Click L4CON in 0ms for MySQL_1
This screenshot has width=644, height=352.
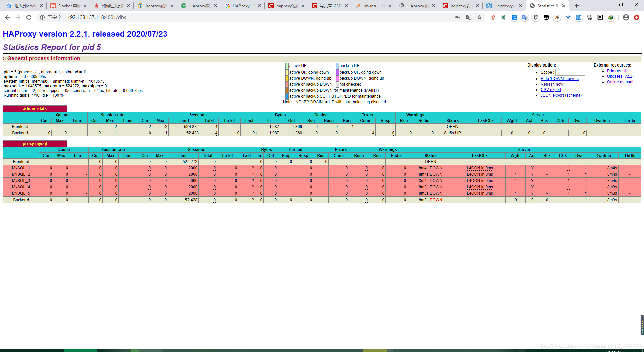[x=480, y=168]
